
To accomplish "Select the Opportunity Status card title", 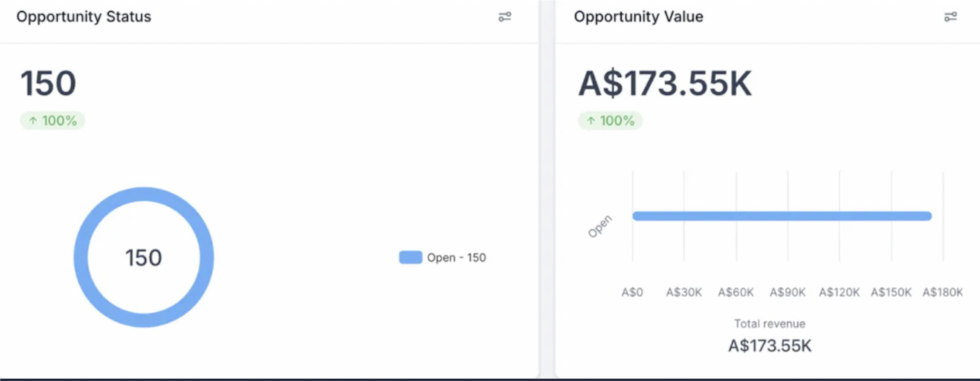I will point(84,17).
